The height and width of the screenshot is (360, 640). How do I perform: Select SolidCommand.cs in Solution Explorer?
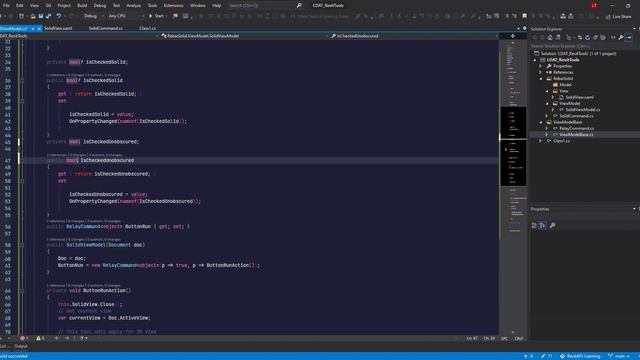coord(576,116)
